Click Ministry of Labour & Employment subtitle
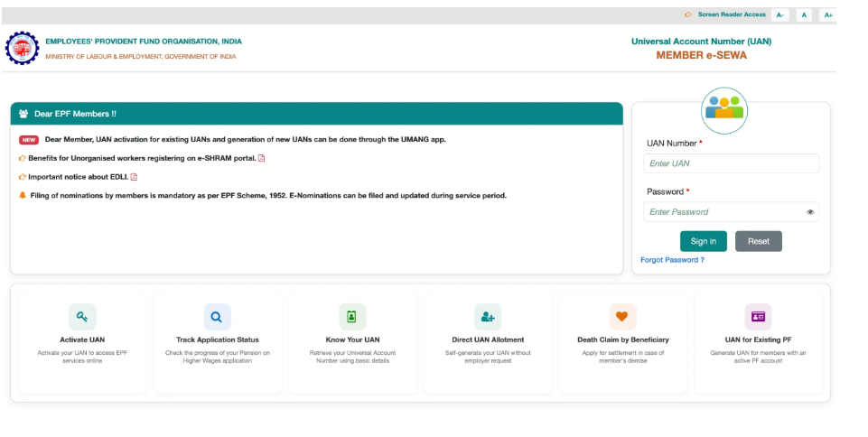 point(141,56)
